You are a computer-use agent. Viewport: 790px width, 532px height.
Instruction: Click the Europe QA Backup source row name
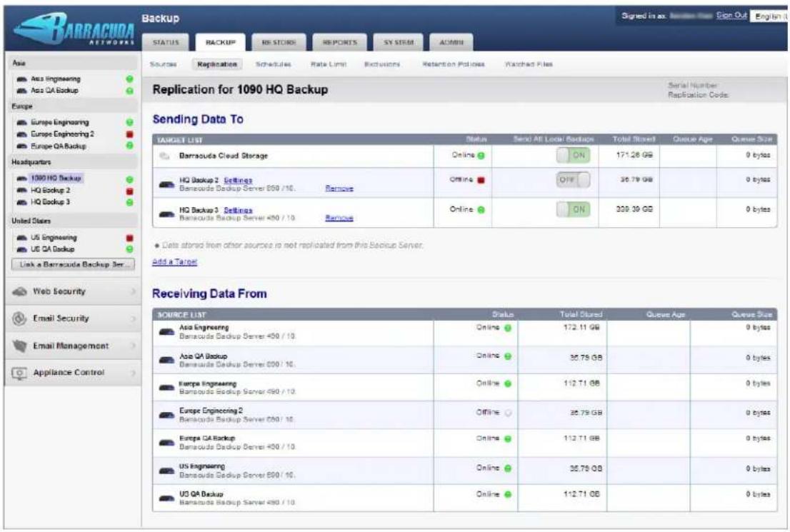tap(207, 438)
